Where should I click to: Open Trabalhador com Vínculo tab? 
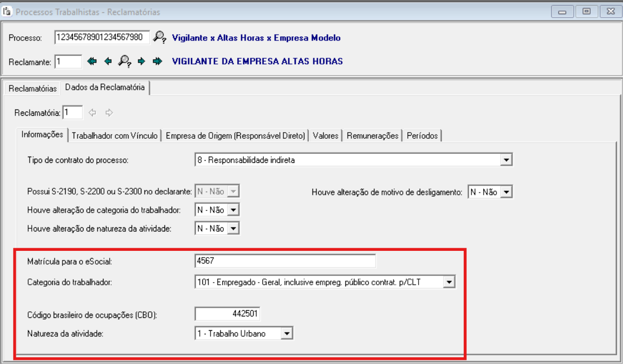pyautogui.click(x=116, y=136)
